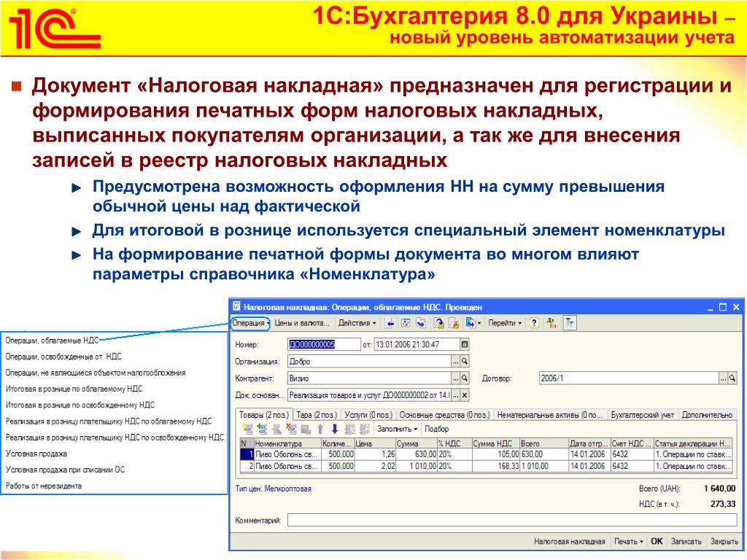This screenshot has height=560, width=747.
Task: Click the refresh document icon with blue arrows
Action: (x=421, y=323)
